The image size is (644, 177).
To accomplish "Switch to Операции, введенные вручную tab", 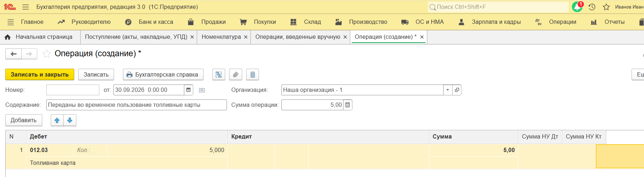I will click(x=298, y=37).
